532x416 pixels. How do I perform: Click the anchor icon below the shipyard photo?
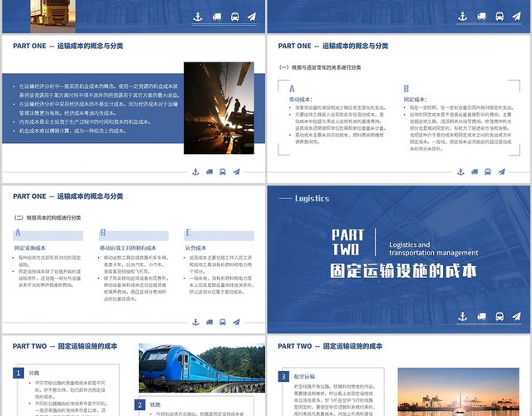(x=195, y=172)
